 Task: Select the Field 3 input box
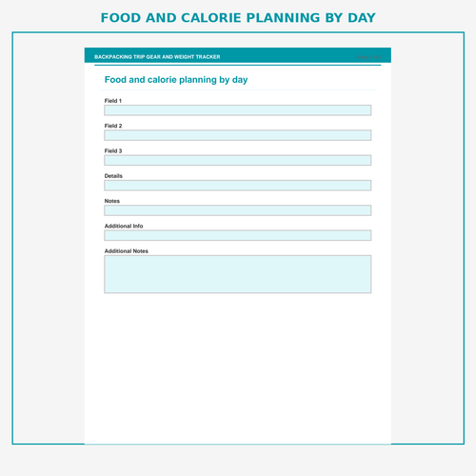point(237,160)
